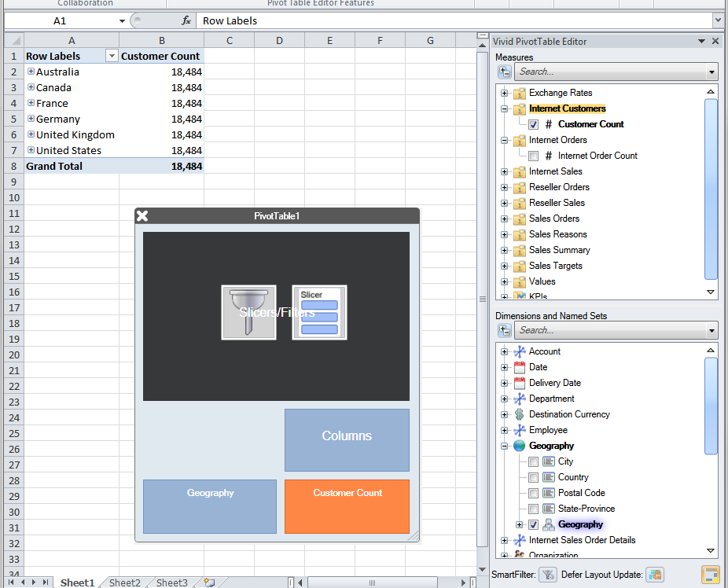The image size is (728, 588).
Task: Uncheck the Geography hierarchy checkbox
Action: (534, 525)
